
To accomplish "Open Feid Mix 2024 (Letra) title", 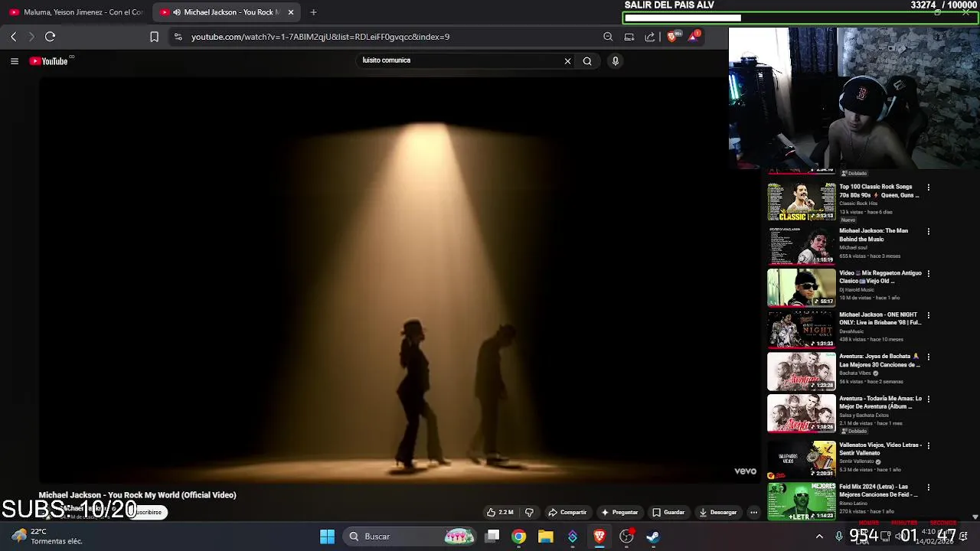I will coord(878,491).
